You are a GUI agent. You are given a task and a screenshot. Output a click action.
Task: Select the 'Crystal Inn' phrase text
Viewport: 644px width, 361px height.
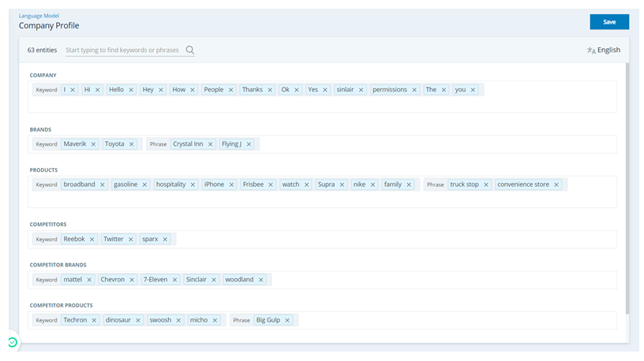188,144
